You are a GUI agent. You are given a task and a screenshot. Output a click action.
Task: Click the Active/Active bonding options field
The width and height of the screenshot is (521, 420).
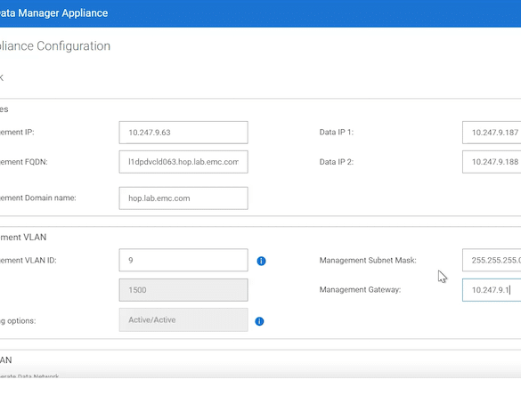(x=183, y=319)
